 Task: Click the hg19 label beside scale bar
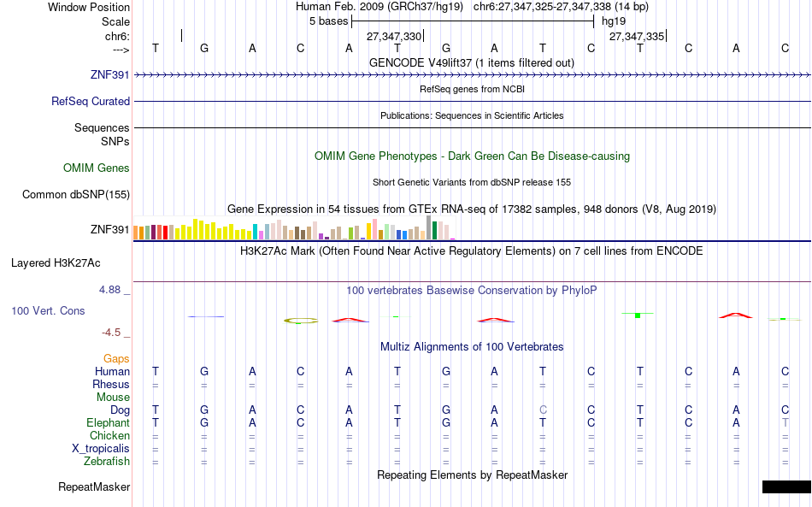pos(614,21)
